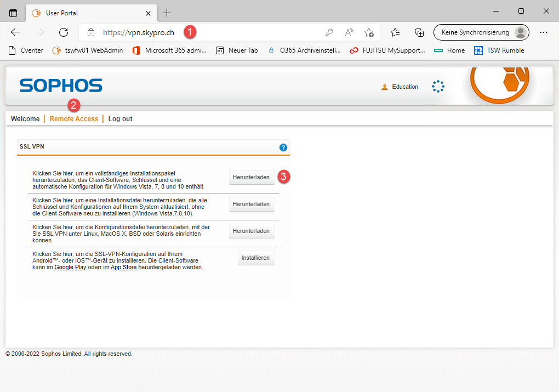Open a new tab with plus icon
Viewport: 559px width, 392px height.
click(x=167, y=13)
